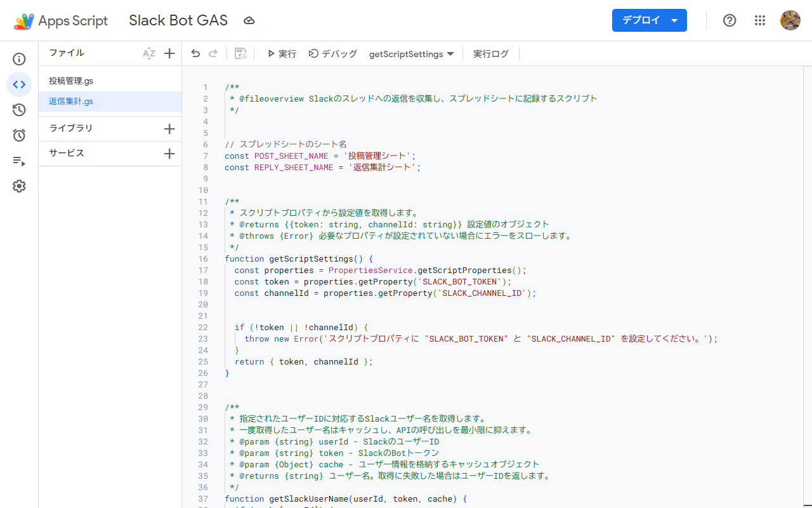
Task: Open Project Settings gear icon
Action: 19,186
